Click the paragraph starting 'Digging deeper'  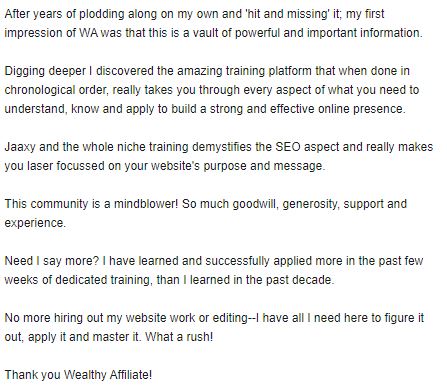212,90
